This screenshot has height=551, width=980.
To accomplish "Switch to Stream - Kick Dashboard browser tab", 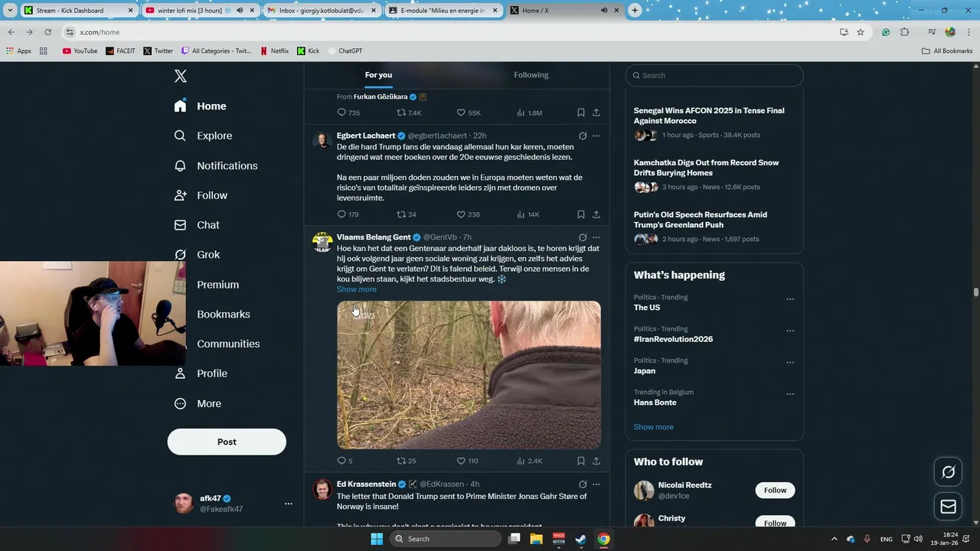I will 80,10.
